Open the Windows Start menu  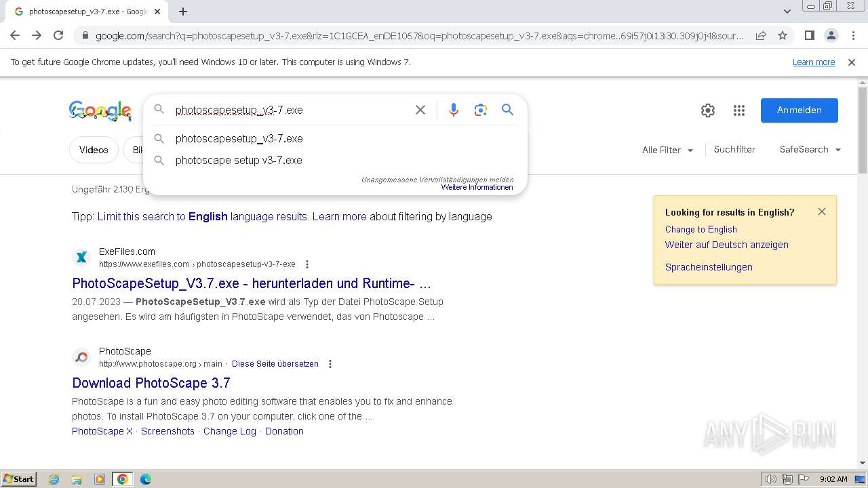pos(18,479)
